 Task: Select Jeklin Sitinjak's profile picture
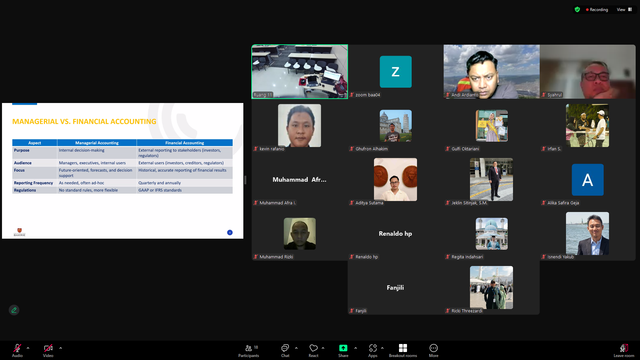(491, 179)
